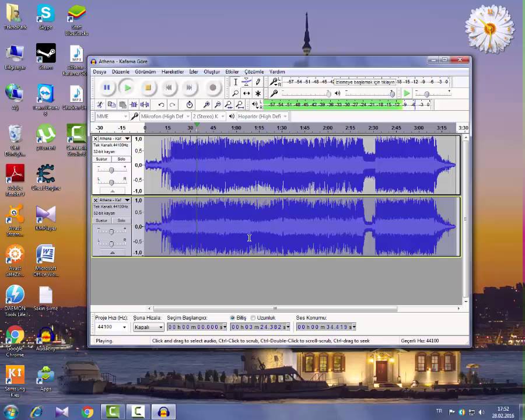Click the Undo arrow icon
The width and height of the screenshot is (525, 420).
click(161, 105)
